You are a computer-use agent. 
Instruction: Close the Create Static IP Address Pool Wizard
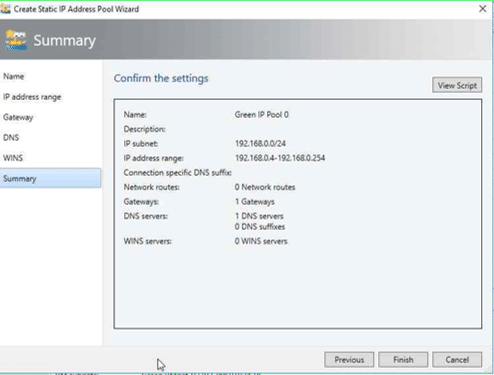pos(482,9)
